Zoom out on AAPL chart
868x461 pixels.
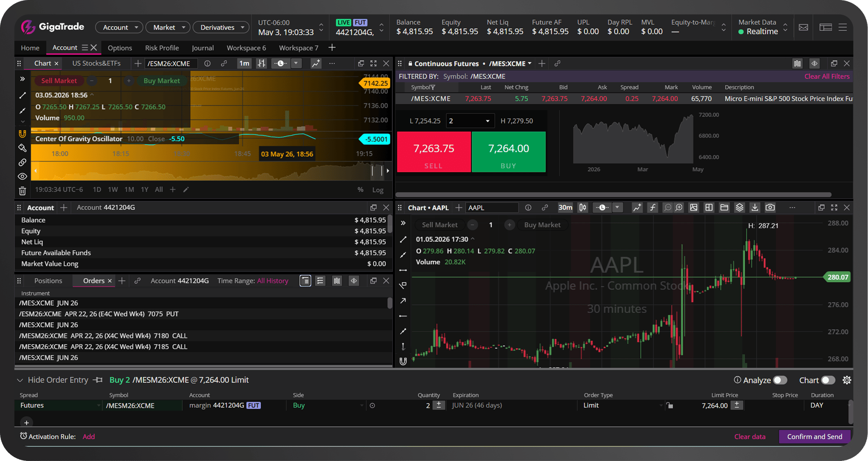(668, 207)
